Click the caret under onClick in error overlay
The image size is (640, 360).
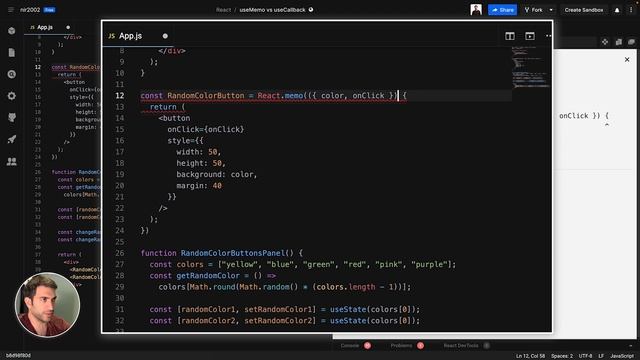coord(607,125)
